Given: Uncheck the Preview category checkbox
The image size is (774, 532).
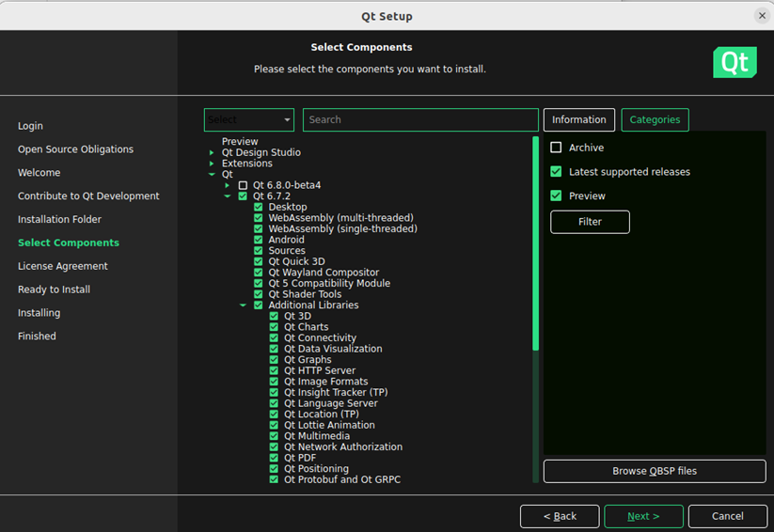Looking at the screenshot, I should tap(556, 196).
